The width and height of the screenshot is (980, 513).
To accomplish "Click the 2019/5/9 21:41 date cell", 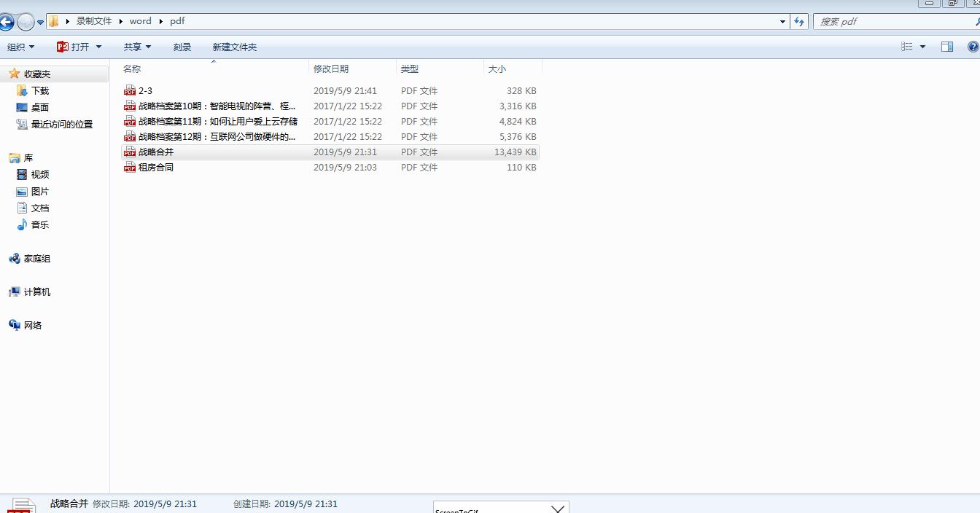I will tap(345, 90).
